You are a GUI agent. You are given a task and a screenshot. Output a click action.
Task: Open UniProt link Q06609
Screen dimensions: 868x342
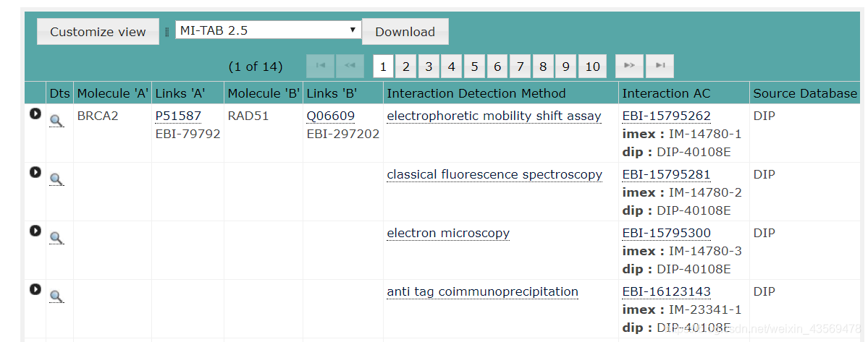[x=331, y=116]
